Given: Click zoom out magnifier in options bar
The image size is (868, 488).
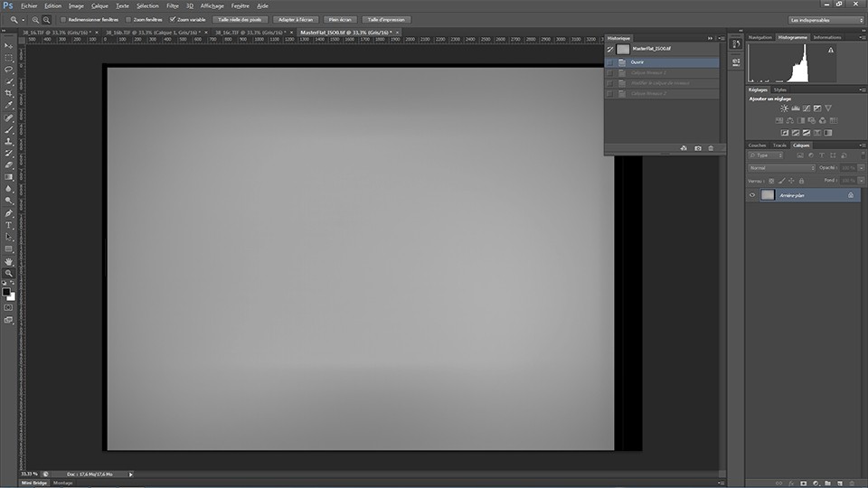Looking at the screenshot, I should pos(46,19).
